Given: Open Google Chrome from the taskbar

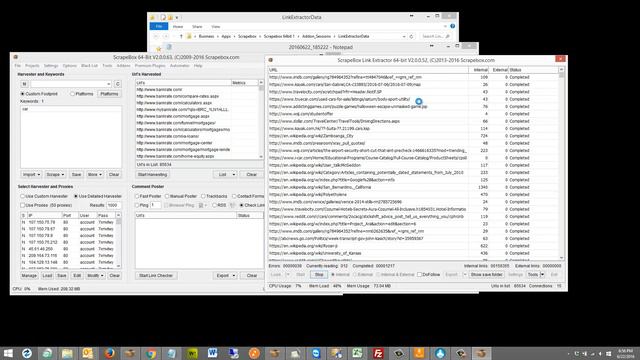Looking at the screenshot, I should [x=151, y=353].
